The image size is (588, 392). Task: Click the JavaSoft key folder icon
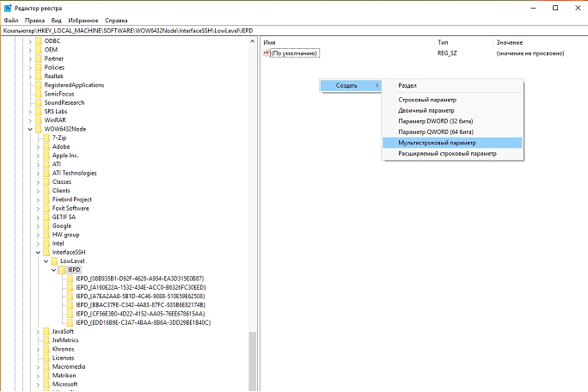(46, 331)
